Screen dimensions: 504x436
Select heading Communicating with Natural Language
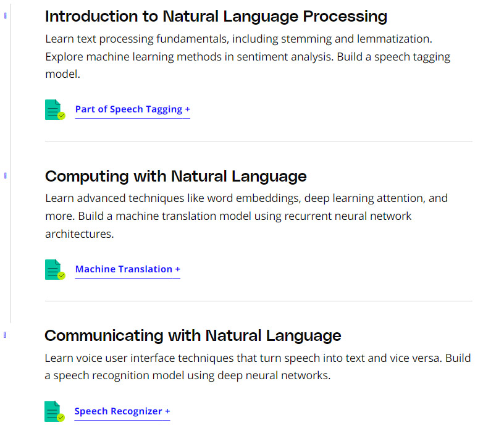pyautogui.click(x=193, y=336)
